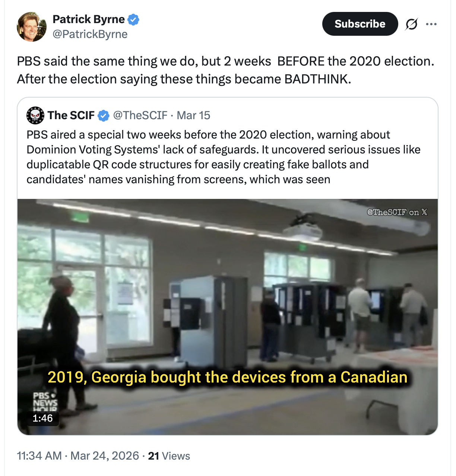Click the yellow Georgia subtitle caption

tap(227, 377)
